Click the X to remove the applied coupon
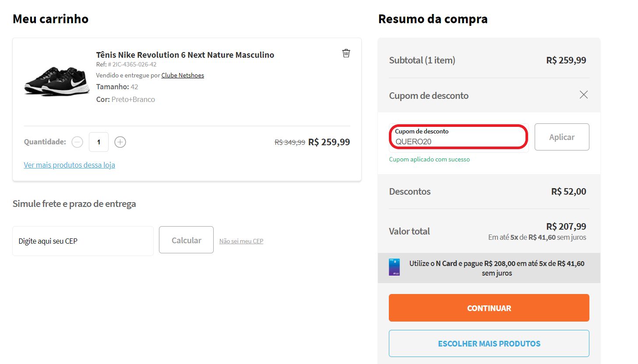 (x=583, y=94)
